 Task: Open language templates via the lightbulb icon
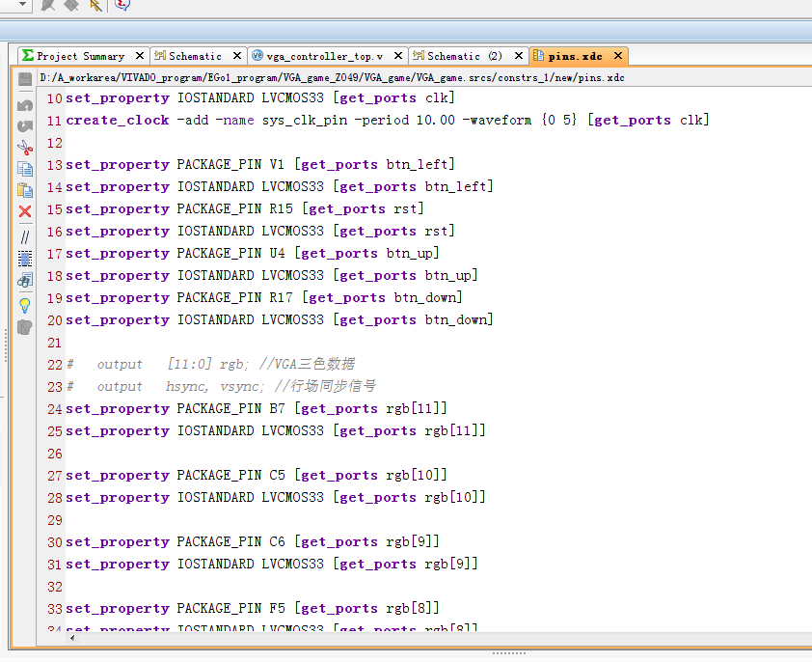(25, 305)
